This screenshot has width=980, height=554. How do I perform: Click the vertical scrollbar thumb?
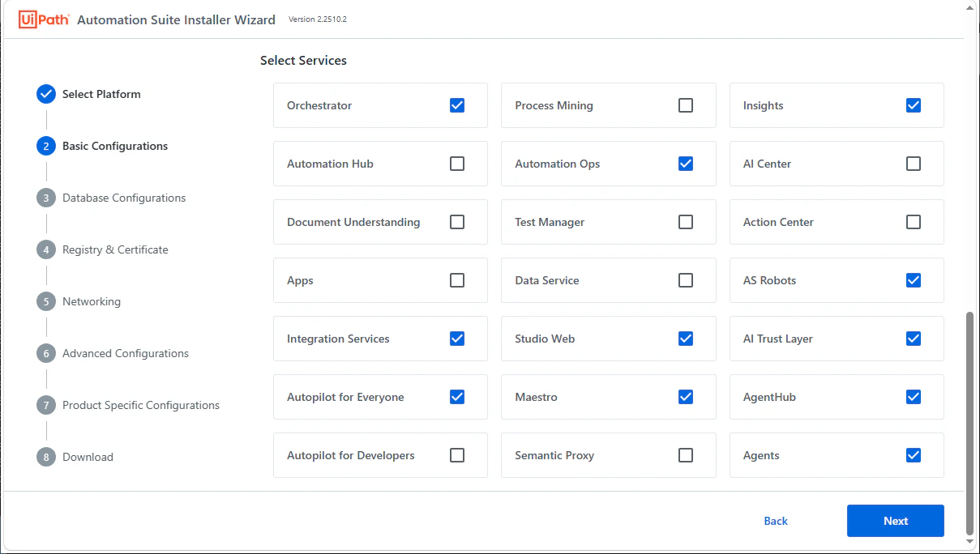970,423
